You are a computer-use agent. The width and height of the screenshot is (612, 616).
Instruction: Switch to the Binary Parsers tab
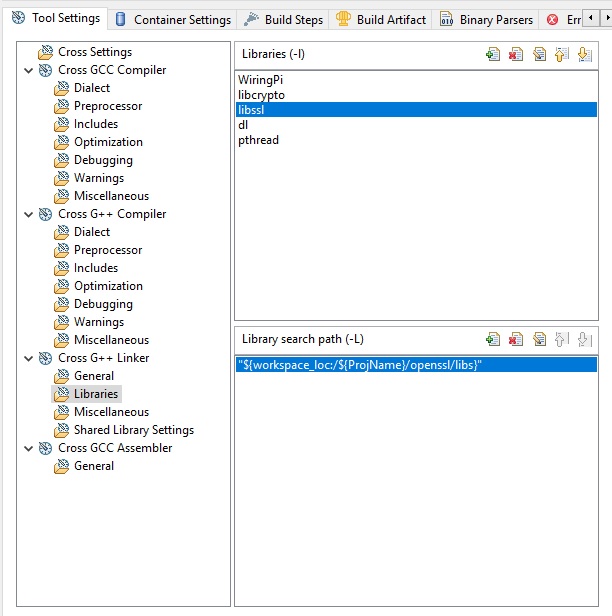(486, 19)
